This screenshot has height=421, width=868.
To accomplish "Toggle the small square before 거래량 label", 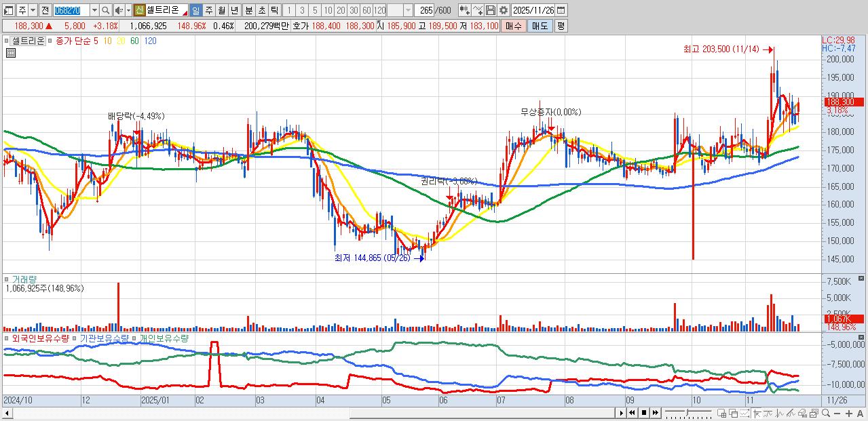I will pyautogui.click(x=6, y=279).
